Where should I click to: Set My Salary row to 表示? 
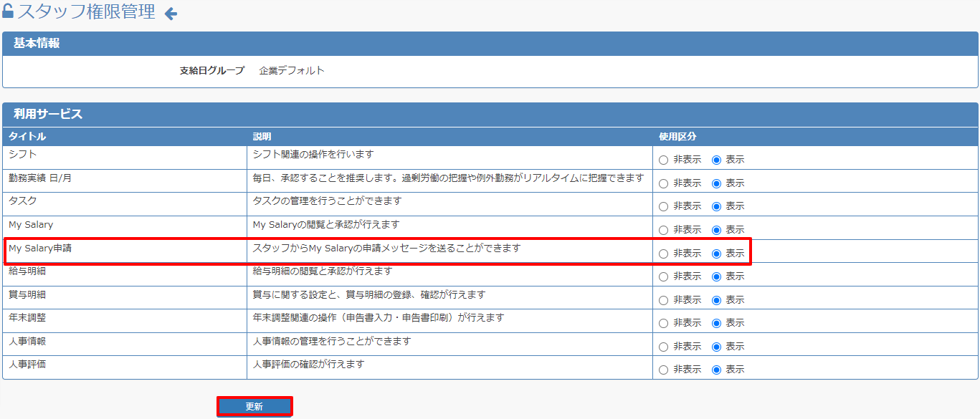(x=716, y=230)
